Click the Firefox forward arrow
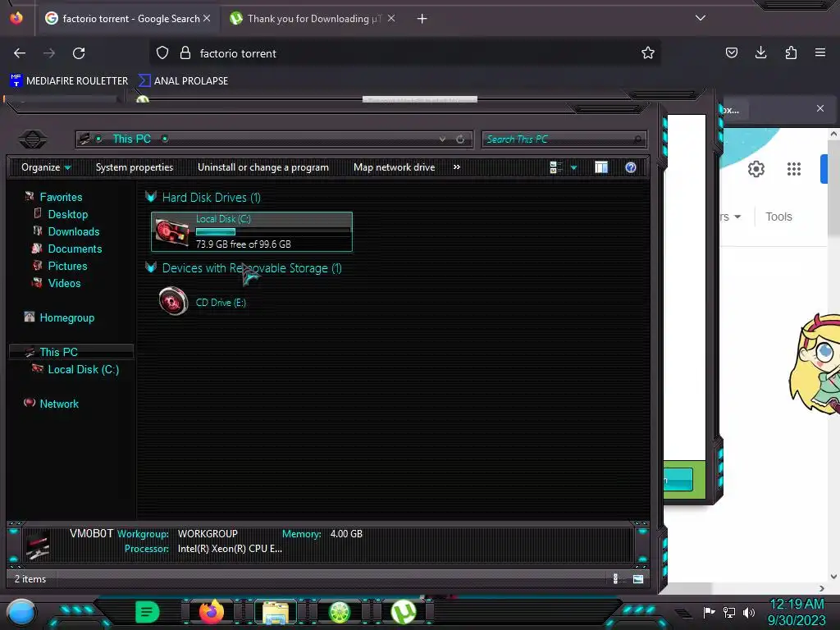 coord(49,53)
